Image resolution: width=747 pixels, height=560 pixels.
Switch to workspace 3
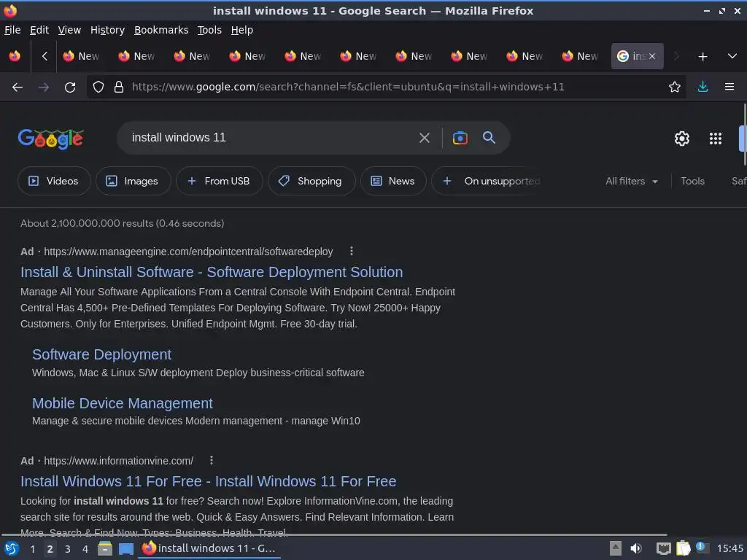(68, 549)
